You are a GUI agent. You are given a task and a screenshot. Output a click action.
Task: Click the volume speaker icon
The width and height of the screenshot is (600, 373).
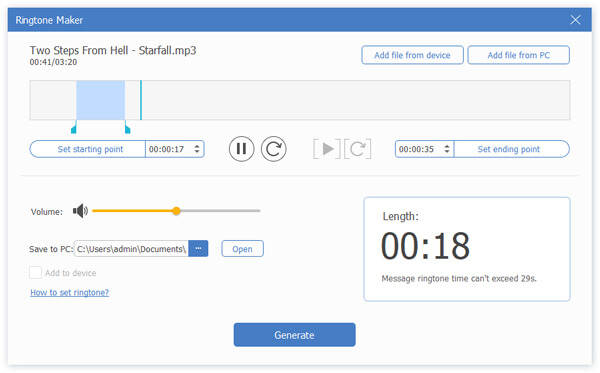pyautogui.click(x=80, y=211)
